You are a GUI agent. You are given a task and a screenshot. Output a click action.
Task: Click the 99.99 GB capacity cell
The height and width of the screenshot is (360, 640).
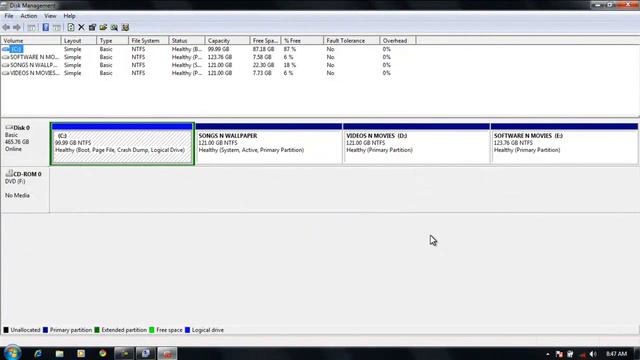coord(218,49)
